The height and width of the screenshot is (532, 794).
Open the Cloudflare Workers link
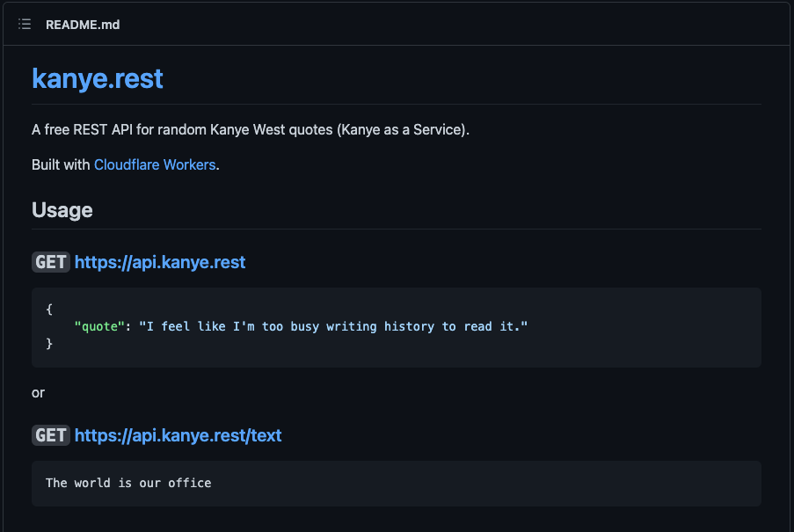(x=155, y=165)
